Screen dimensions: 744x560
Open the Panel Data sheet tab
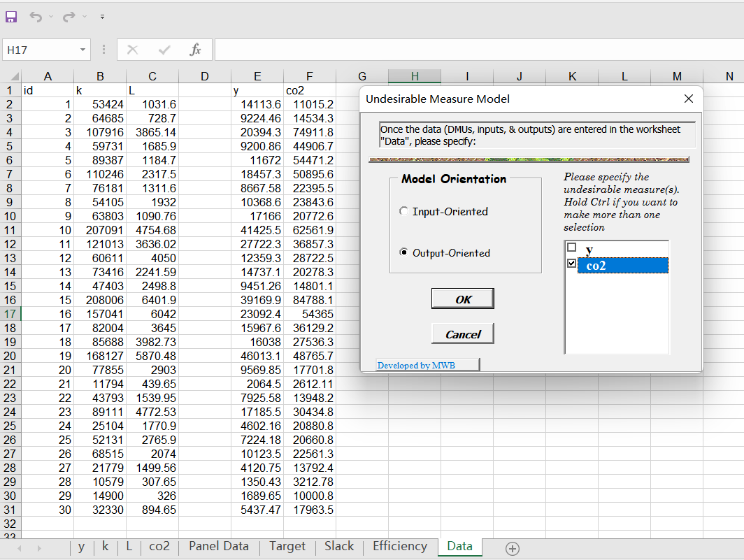218,547
